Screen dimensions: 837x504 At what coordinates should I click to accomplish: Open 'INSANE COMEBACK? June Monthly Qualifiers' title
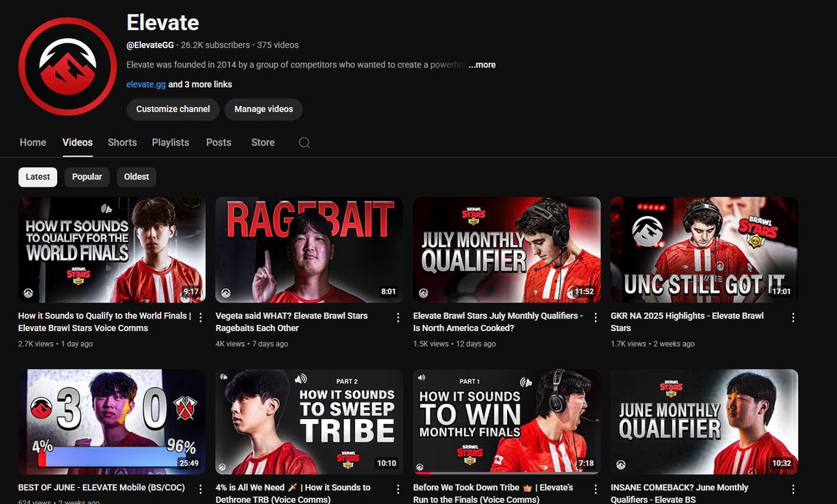point(679,494)
